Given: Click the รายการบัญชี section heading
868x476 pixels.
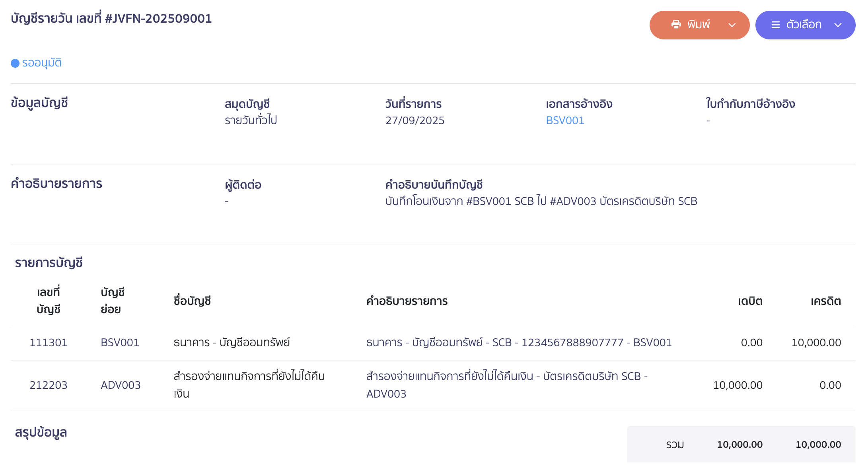Looking at the screenshot, I should coord(49,263).
